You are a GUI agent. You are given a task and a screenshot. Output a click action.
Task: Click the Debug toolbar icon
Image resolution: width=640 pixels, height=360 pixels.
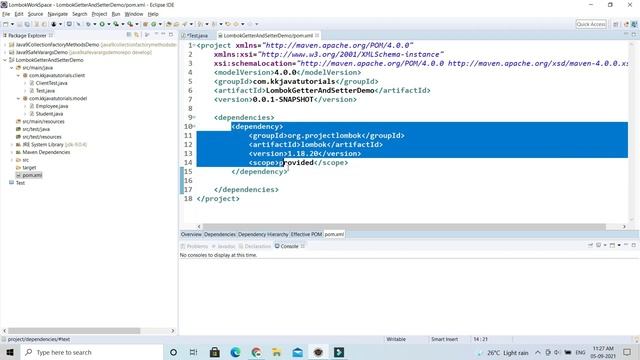[x=88, y=24]
